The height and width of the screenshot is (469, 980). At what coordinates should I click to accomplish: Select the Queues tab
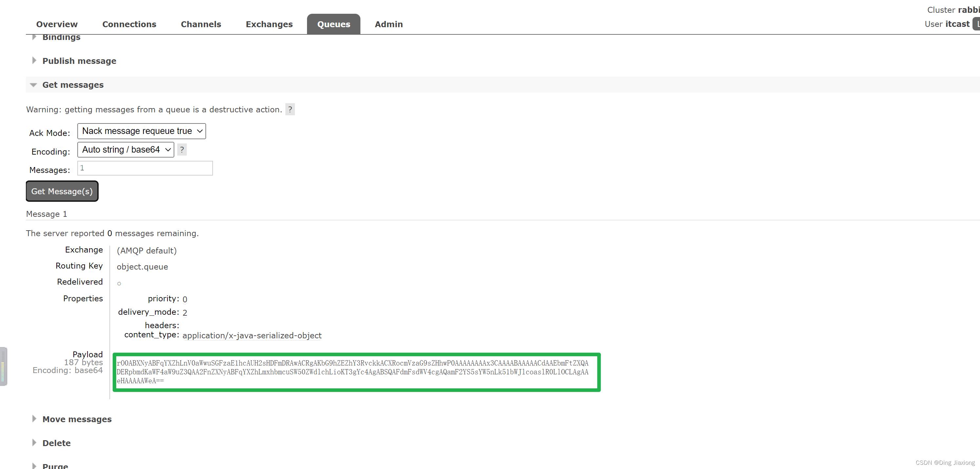point(334,24)
